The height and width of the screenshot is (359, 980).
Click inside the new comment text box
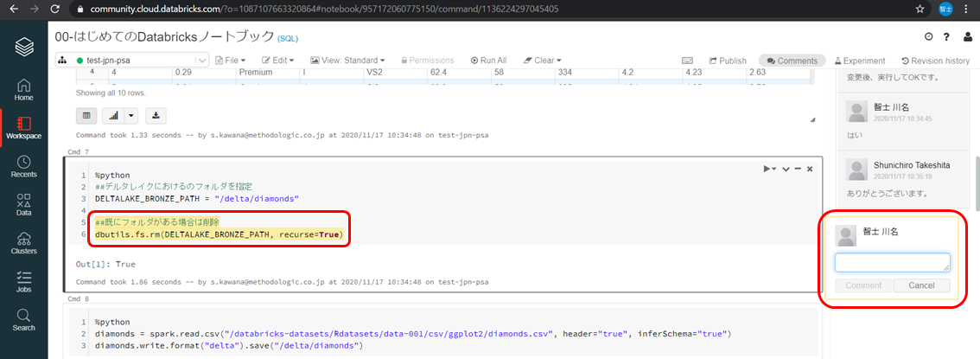click(x=892, y=263)
